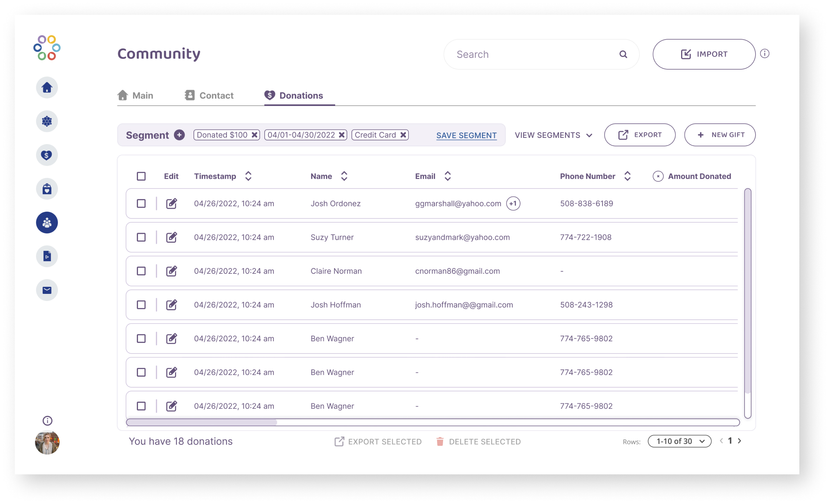Check the Claire Norman row checkbox

click(x=141, y=270)
